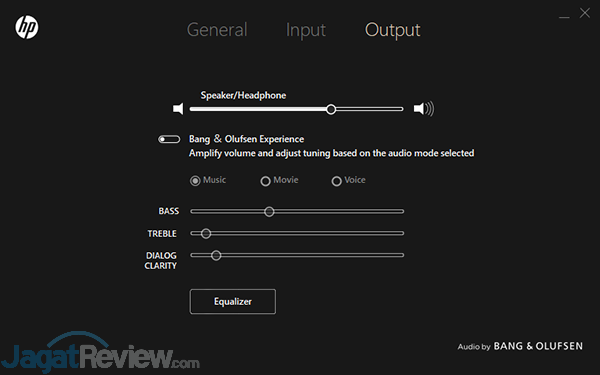Image resolution: width=600 pixels, height=375 pixels.
Task: Choose the Movie audio mode
Action: (x=279, y=180)
